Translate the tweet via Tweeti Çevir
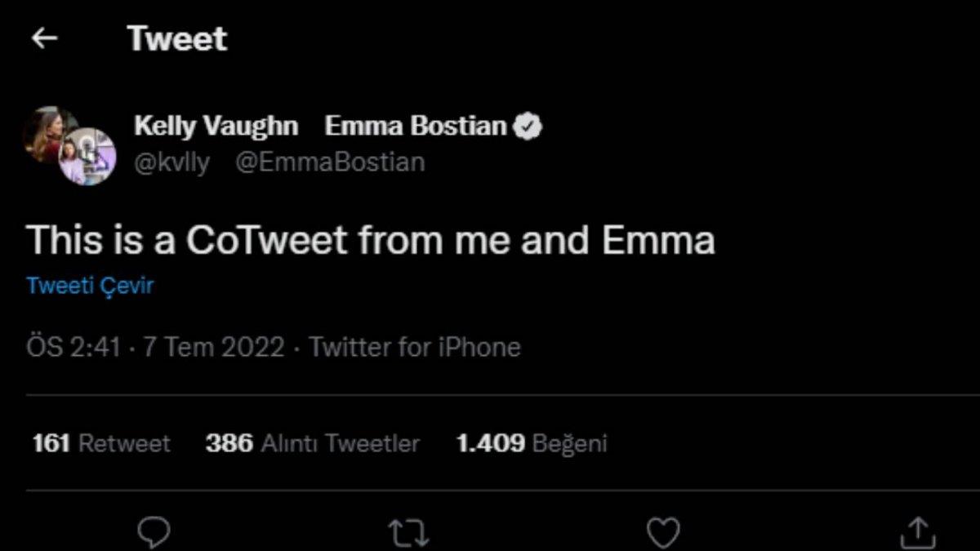 tap(89, 286)
